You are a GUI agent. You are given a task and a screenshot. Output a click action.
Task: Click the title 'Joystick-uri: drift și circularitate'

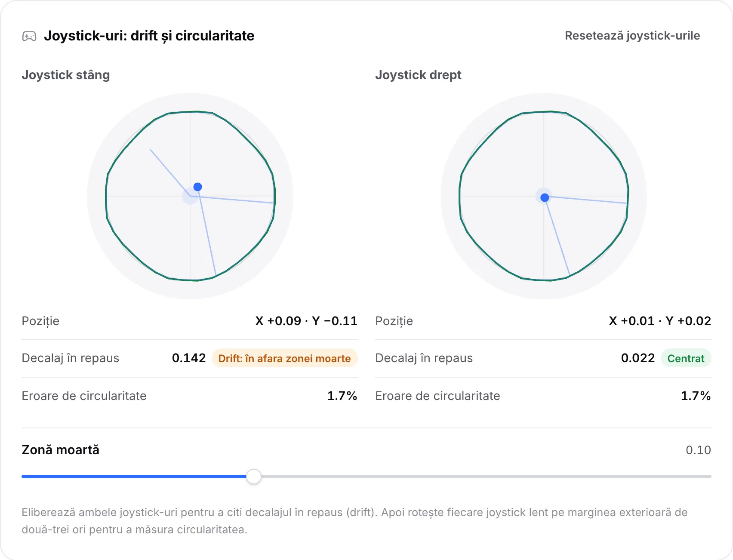149,36
